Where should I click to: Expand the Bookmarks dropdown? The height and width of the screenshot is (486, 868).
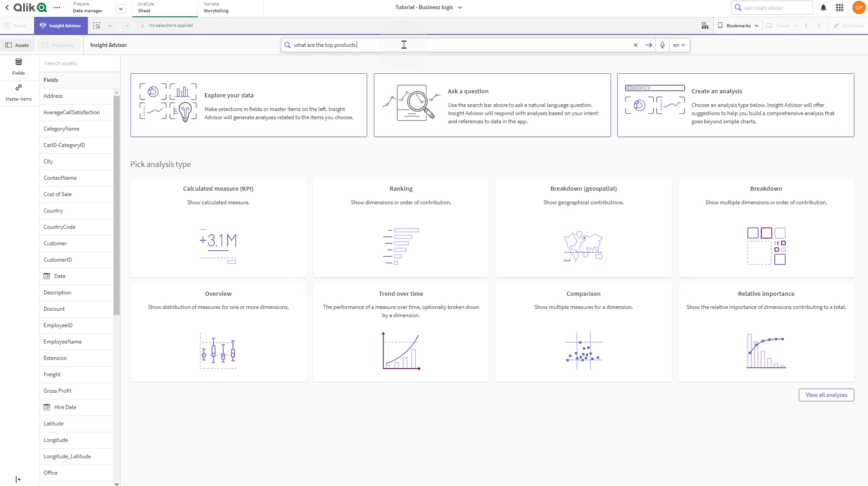(738, 25)
